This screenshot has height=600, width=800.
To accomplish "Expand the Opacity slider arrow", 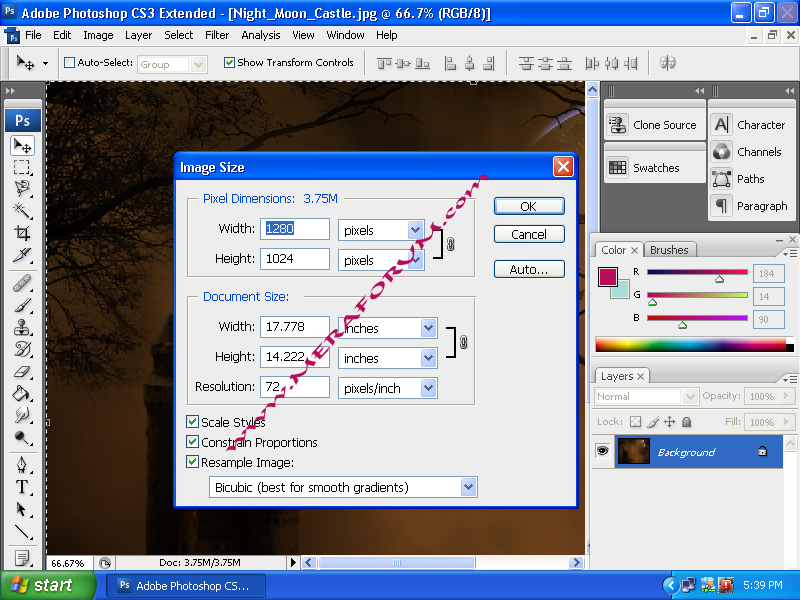I will [x=785, y=396].
